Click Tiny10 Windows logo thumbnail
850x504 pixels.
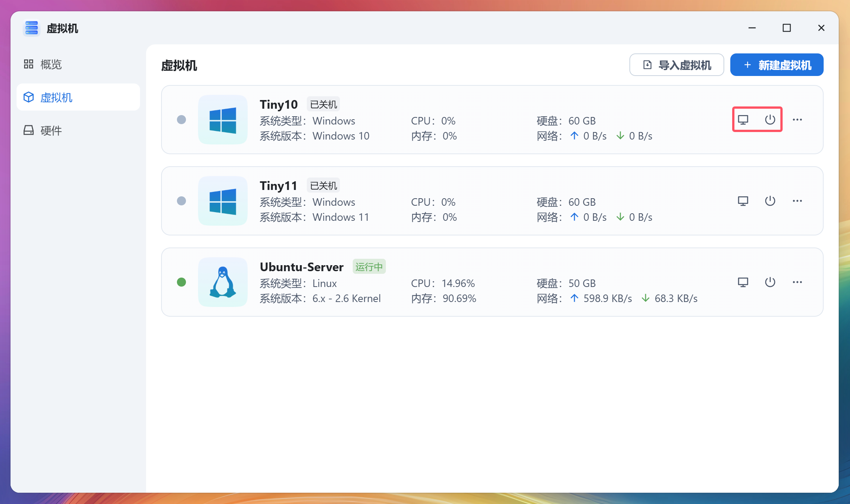point(223,120)
